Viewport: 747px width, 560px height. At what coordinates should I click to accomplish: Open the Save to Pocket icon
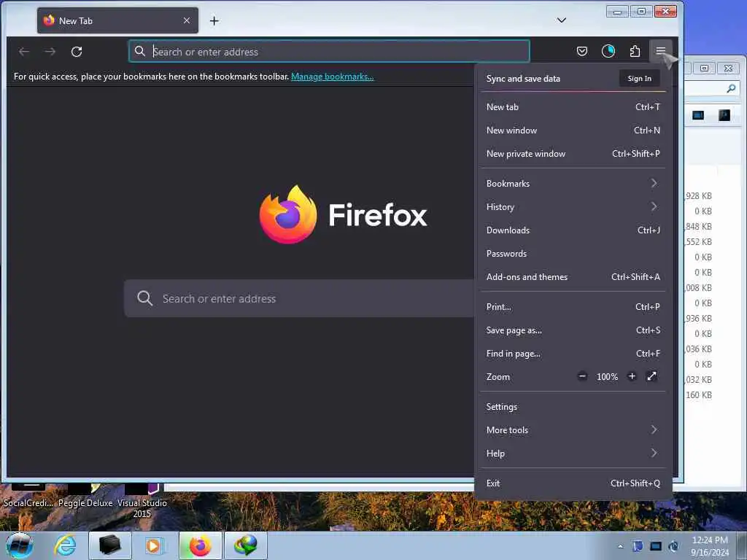tap(581, 51)
